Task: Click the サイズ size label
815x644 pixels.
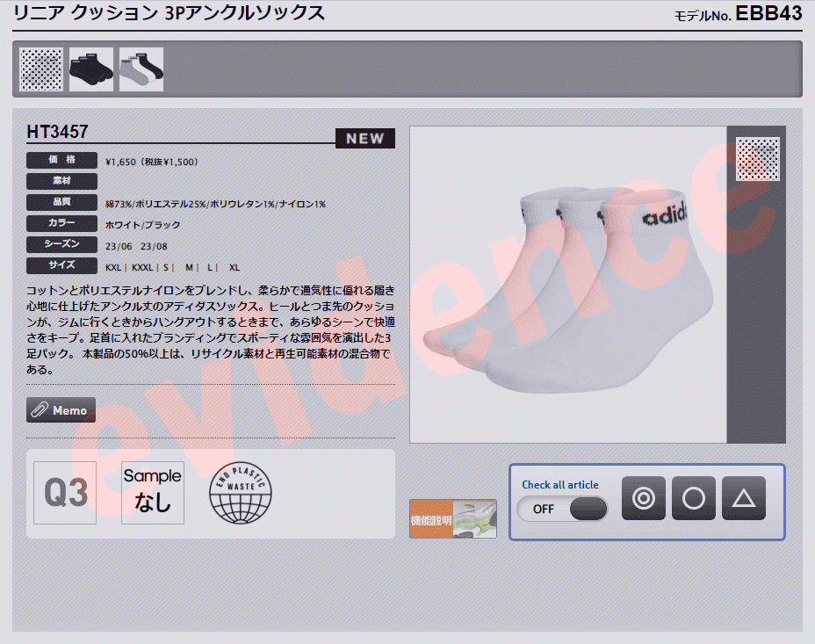Action: click(x=61, y=265)
